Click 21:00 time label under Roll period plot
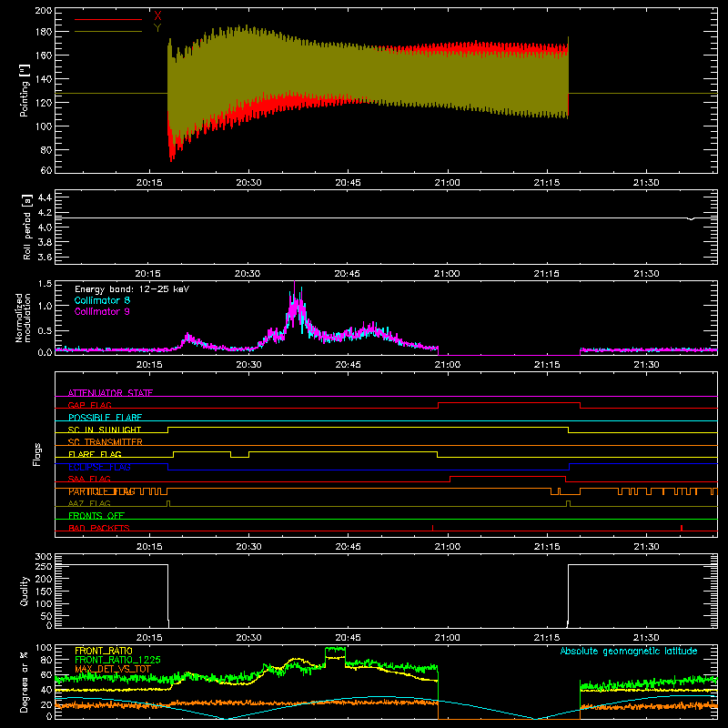728x728 pixels. (447, 274)
